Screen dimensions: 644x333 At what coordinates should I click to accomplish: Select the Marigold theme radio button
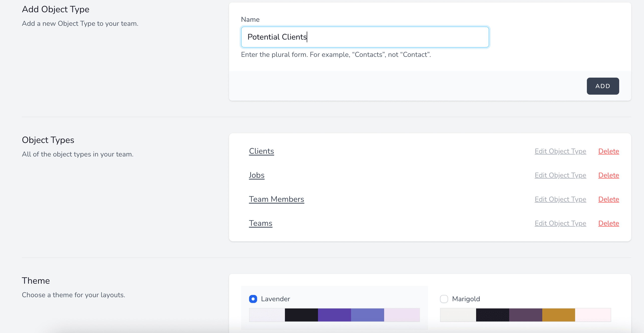444,299
